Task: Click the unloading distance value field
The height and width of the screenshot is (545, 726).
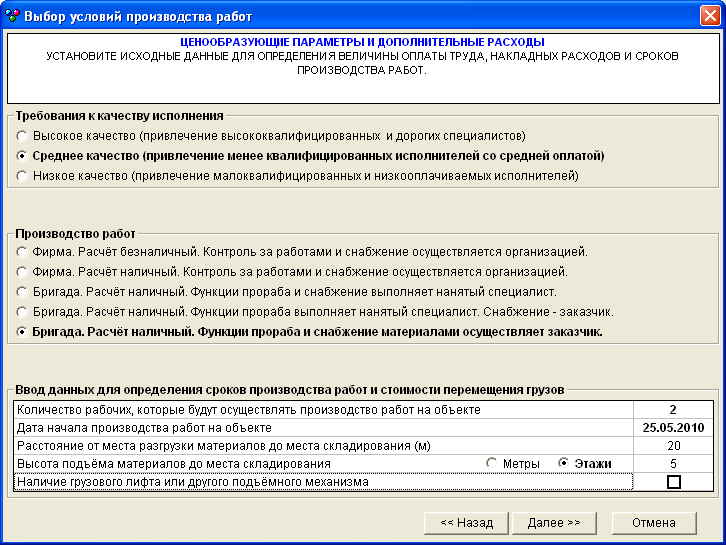Action: click(674, 446)
